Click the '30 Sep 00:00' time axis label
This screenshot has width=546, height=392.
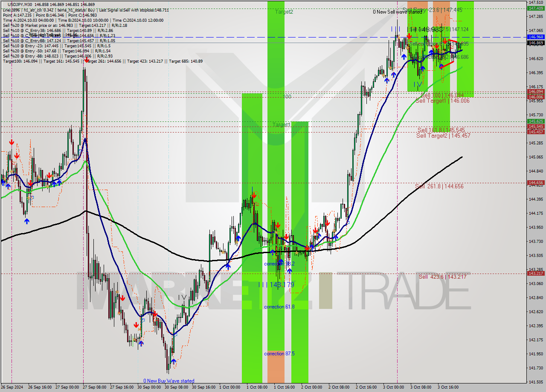[x=149, y=387]
